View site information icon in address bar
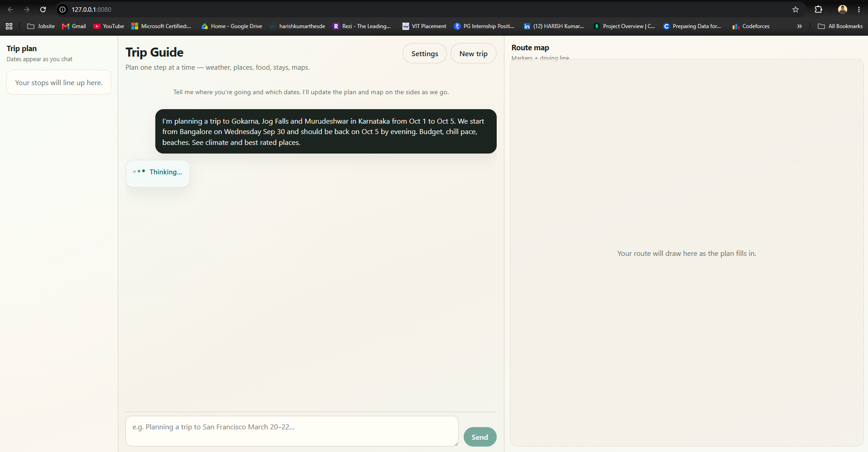 (62, 10)
